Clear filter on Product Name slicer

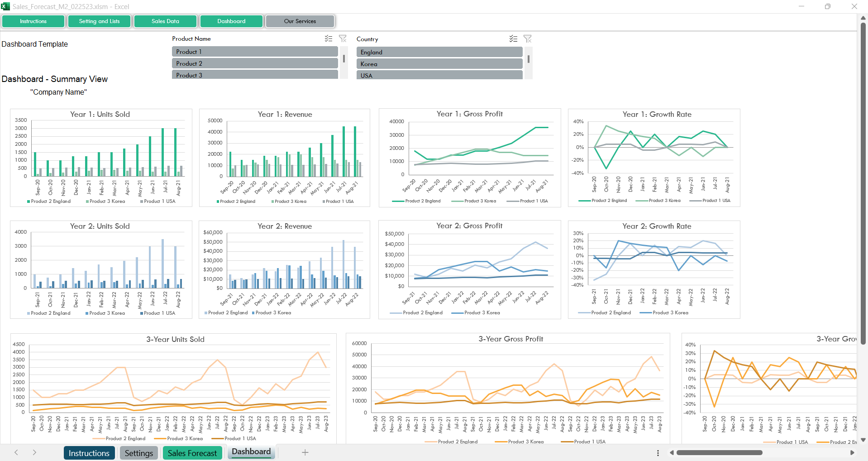(343, 39)
